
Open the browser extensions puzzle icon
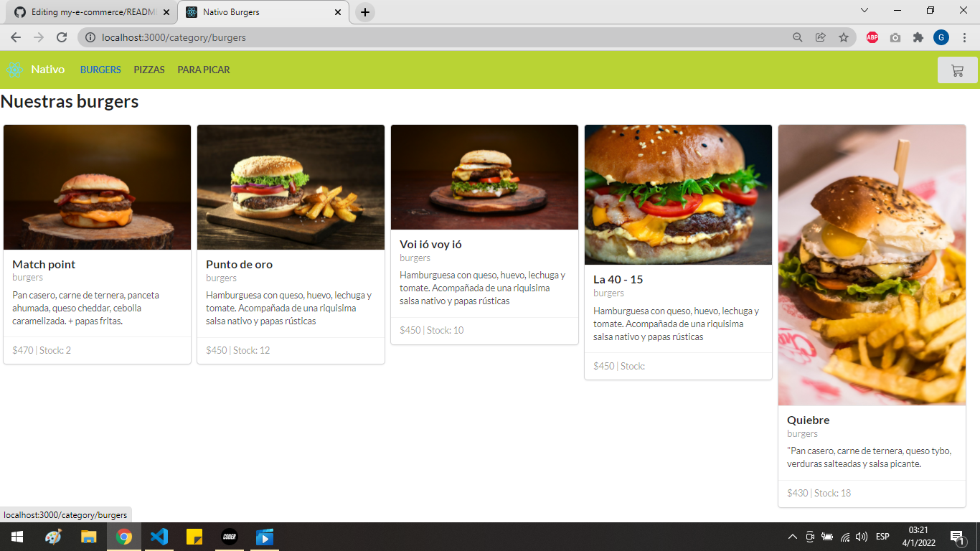click(918, 37)
